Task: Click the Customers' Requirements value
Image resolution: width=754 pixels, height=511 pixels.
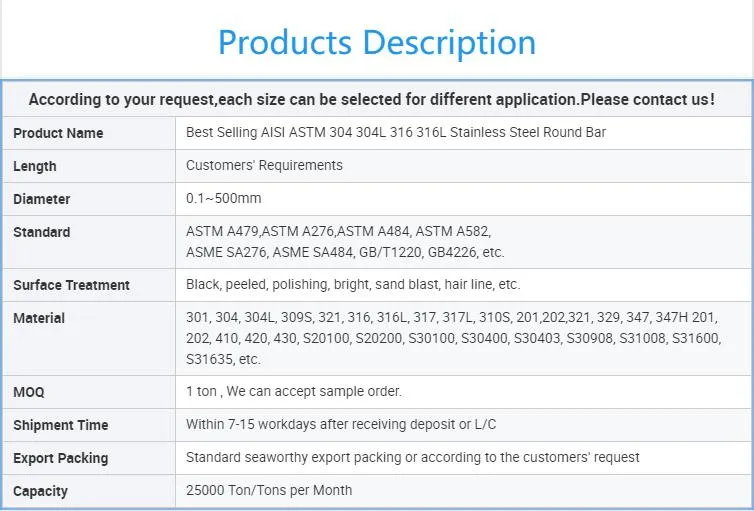Action: point(264,165)
